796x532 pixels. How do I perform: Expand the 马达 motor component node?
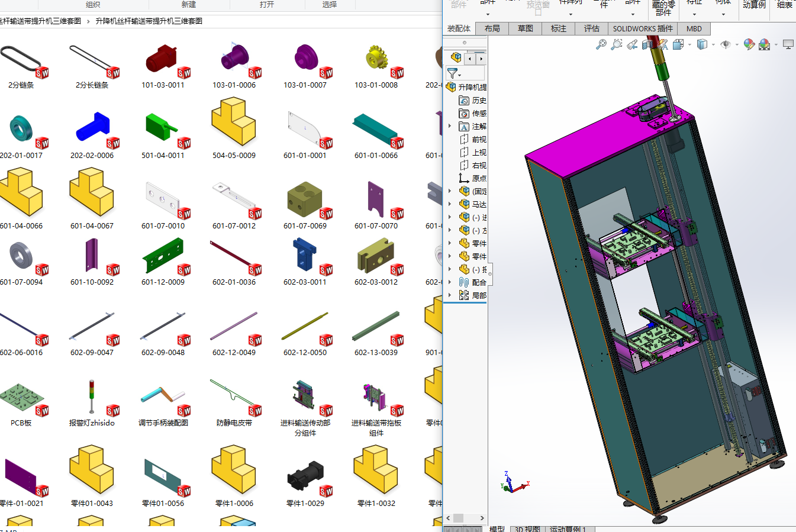click(x=450, y=205)
